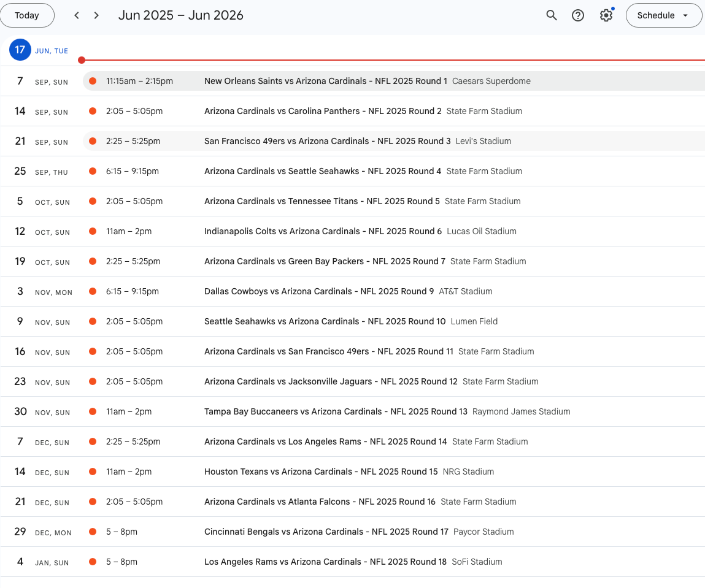The image size is (705, 588).
Task: Click the Raymond James Stadium location text
Action: click(x=522, y=412)
